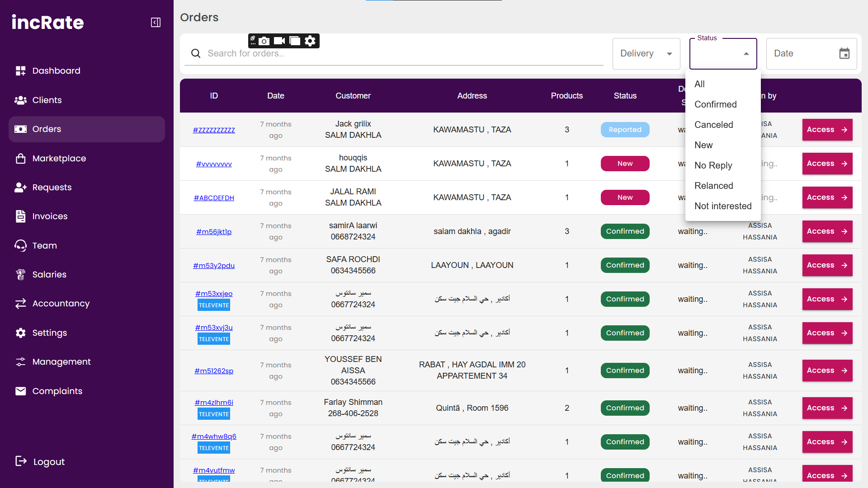Image resolution: width=868 pixels, height=488 pixels.
Task: Choose 'No Reply' from the Status list
Action: click(x=713, y=165)
